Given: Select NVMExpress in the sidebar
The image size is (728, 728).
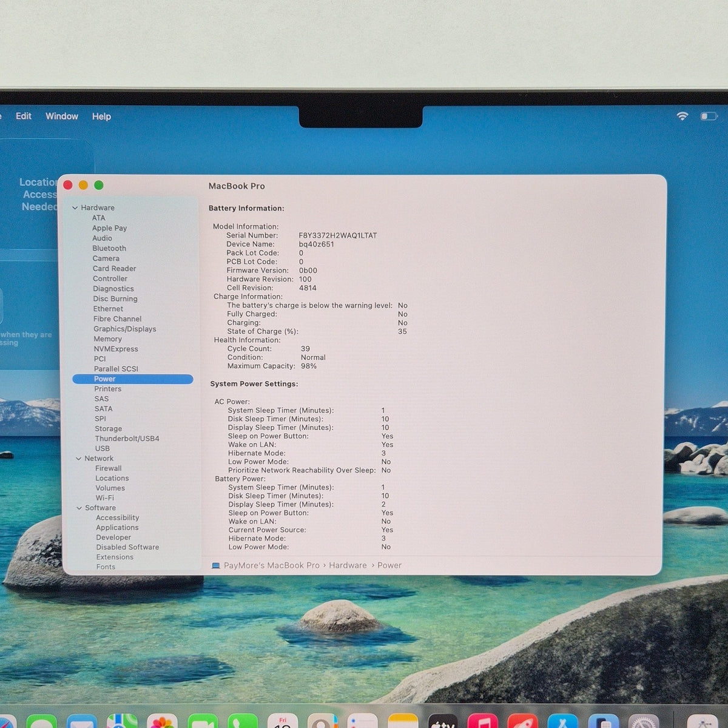Looking at the screenshot, I should point(116,349).
